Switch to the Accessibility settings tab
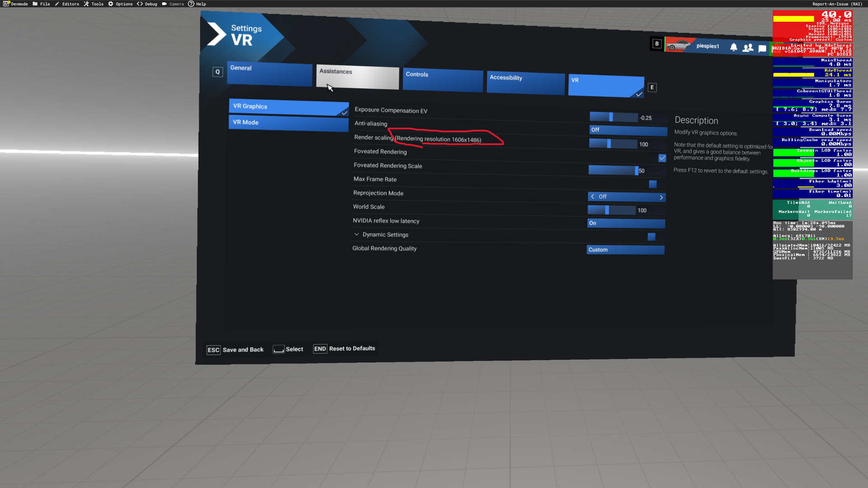The width and height of the screenshot is (868, 488). coord(525,83)
